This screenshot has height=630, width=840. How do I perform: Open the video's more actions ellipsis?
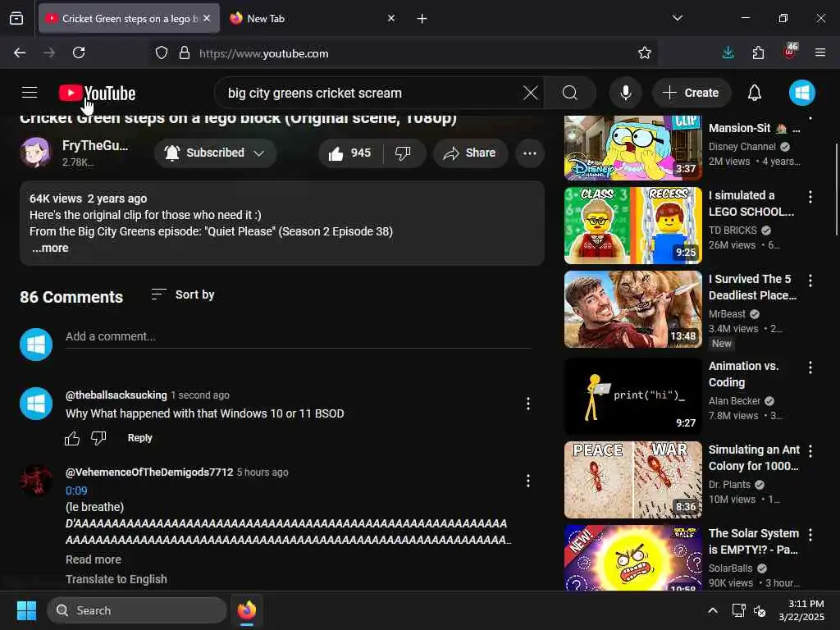[530, 153]
